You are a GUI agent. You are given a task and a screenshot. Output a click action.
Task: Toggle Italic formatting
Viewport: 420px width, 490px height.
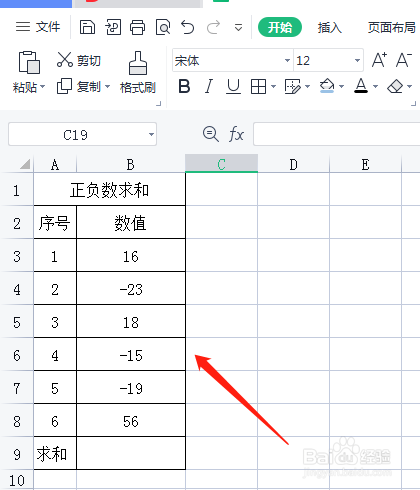(x=209, y=87)
